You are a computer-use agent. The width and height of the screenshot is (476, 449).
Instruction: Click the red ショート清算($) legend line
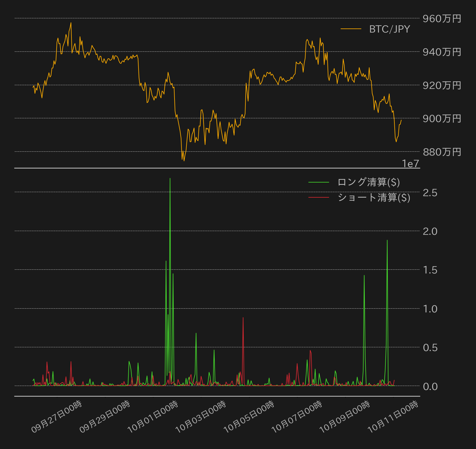319,197
